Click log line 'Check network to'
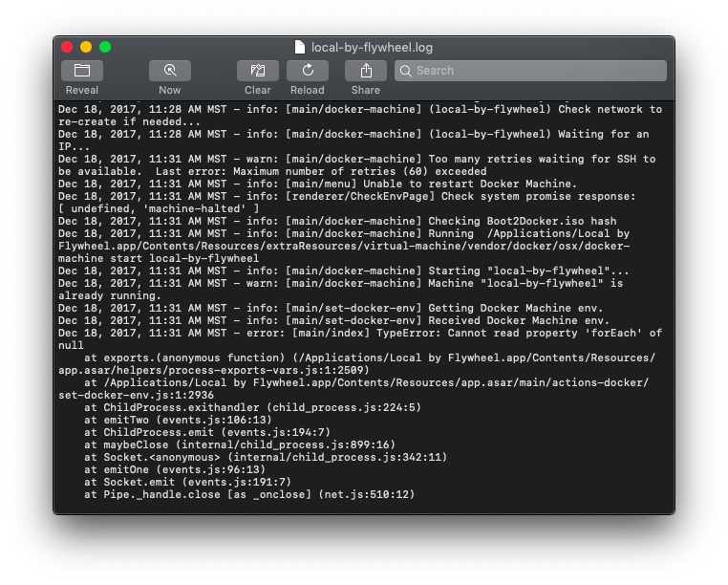This screenshot has width=728, height=585. click(x=360, y=109)
